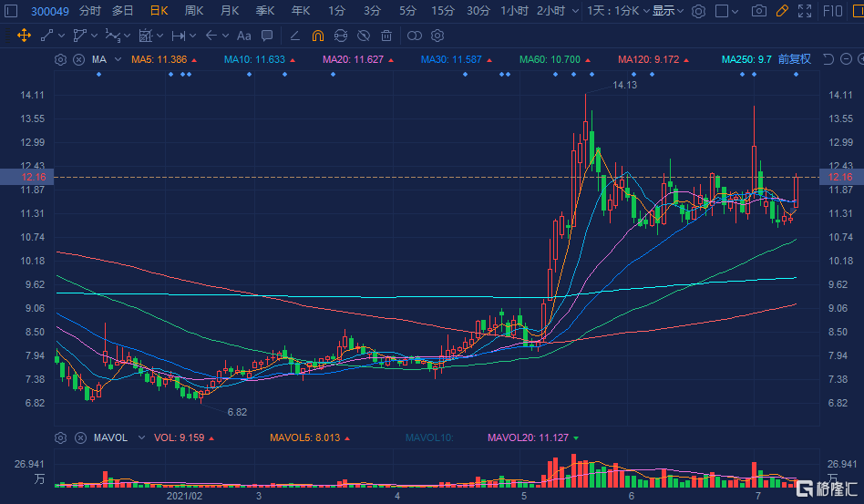Viewport: 864px width, 504px height.
Task: Switch to the 周K weekly chart tab
Action: 194,11
